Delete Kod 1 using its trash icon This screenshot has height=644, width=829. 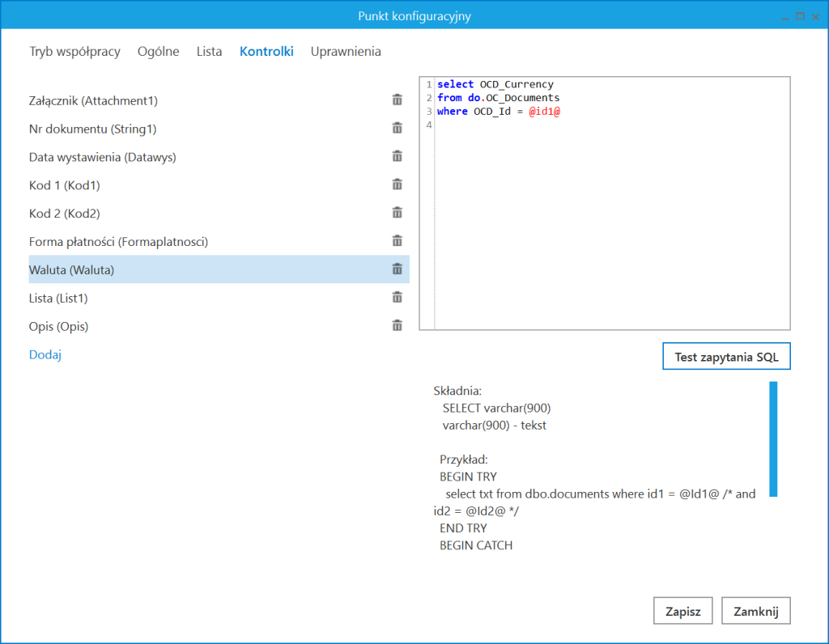point(397,185)
